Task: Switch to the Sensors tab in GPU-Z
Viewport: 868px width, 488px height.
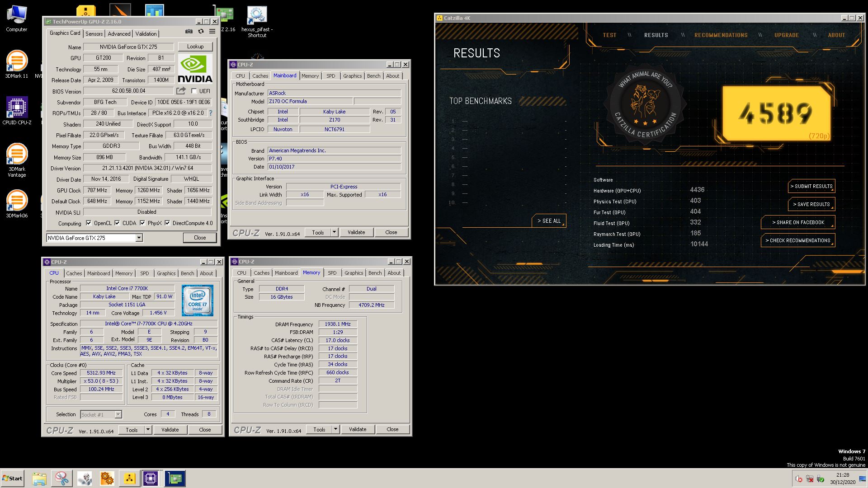Action: click(x=94, y=34)
